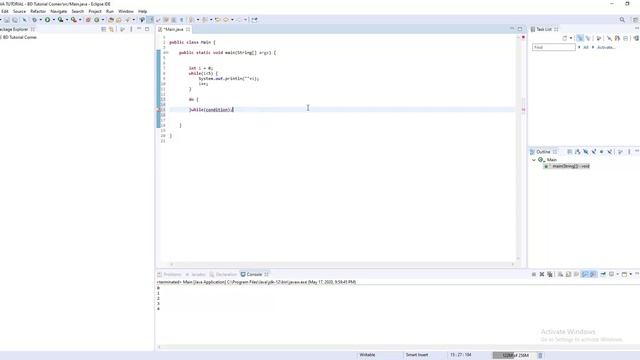The height and width of the screenshot is (360, 640).
Task: Toggle Hide Static Members in Outline
Action: [593, 152]
